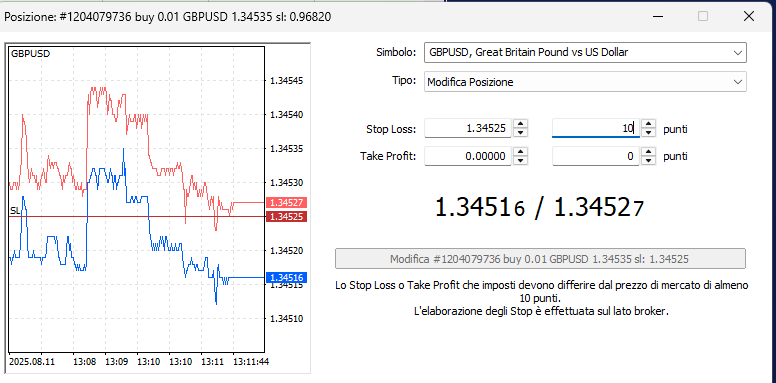Click the dark red 1.34525 stop loss tag
Viewport: 776px width, 383px height.
click(287, 216)
